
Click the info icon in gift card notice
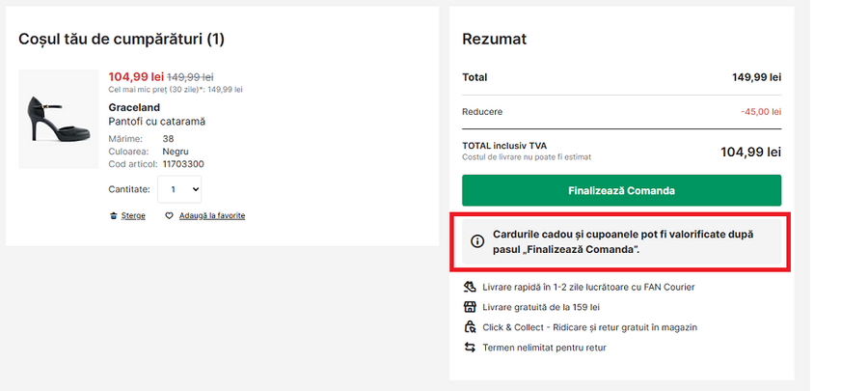click(x=477, y=241)
